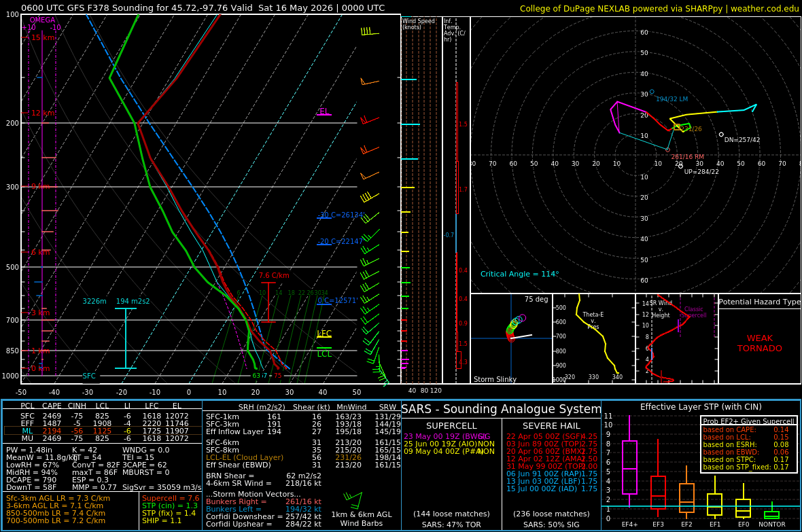Click the 'Prob EF2+ Given Supercell' legend title
This screenshot has height=532, width=802.
749,421
